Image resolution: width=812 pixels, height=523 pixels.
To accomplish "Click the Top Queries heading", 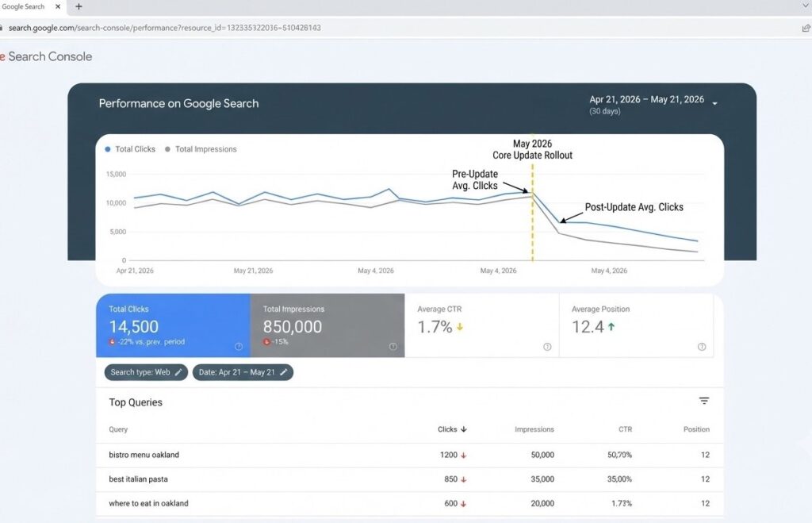I will (136, 402).
